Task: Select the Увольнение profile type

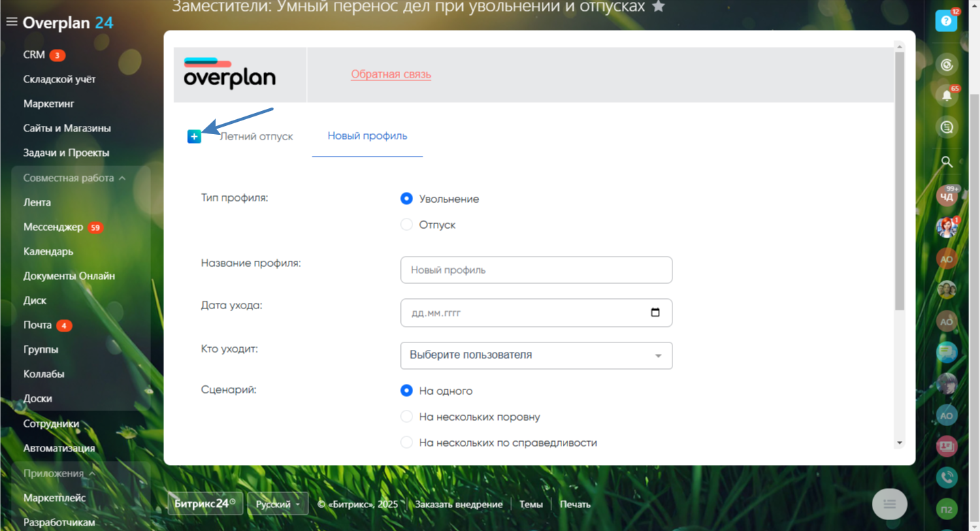Action: pyautogui.click(x=406, y=199)
